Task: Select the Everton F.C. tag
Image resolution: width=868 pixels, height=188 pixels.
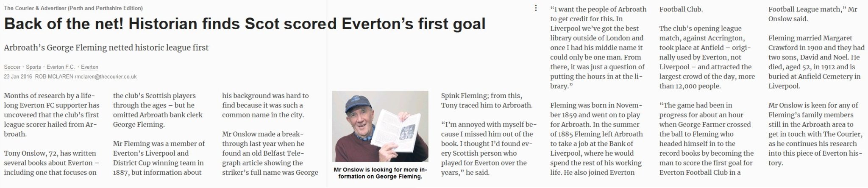Action: coord(61,67)
